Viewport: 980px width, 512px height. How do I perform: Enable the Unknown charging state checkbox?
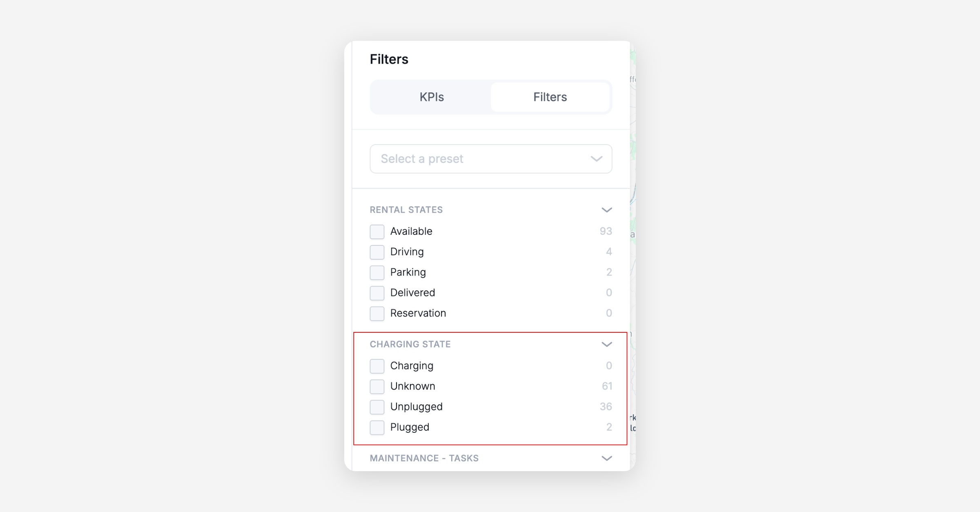coord(377,386)
